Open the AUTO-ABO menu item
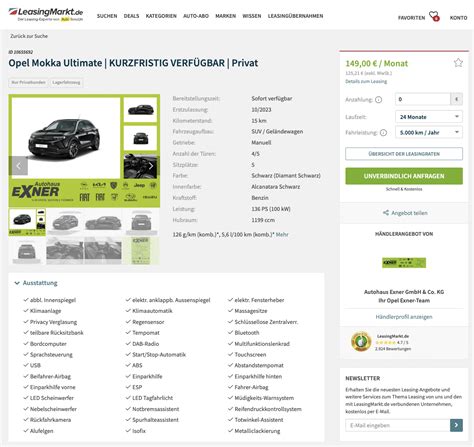Image resolution: width=474 pixels, height=447 pixels. (x=196, y=16)
